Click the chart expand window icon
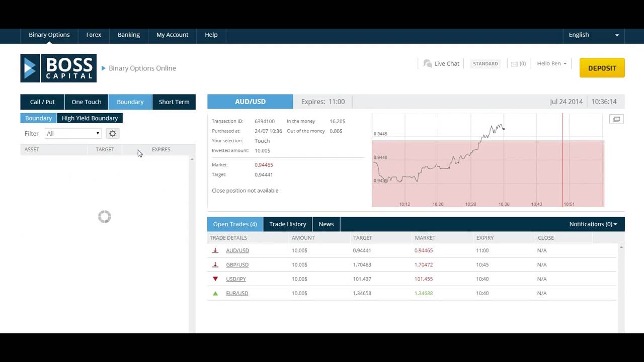The image size is (644, 362). (x=616, y=119)
